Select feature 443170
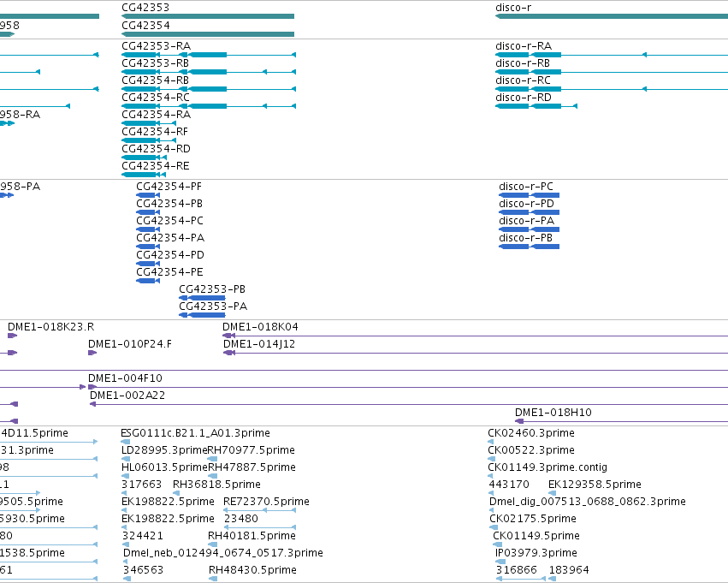The width and height of the screenshot is (728, 583). [x=509, y=485]
